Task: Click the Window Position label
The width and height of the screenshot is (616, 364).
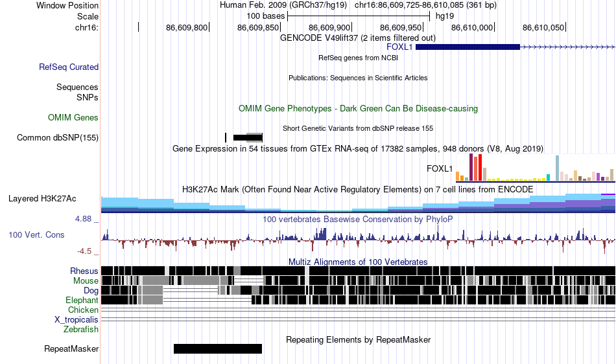Action: click(x=67, y=5)
